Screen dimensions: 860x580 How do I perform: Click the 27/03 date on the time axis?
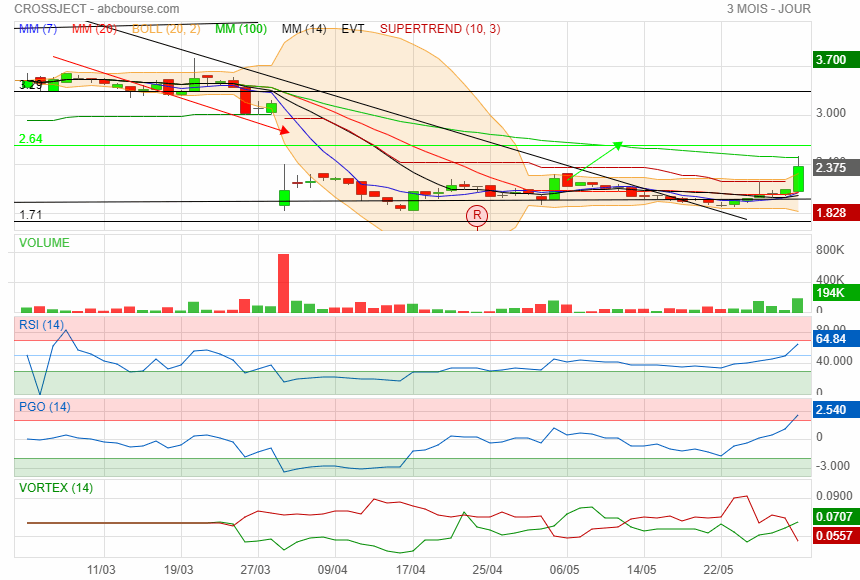click(256, 569)
